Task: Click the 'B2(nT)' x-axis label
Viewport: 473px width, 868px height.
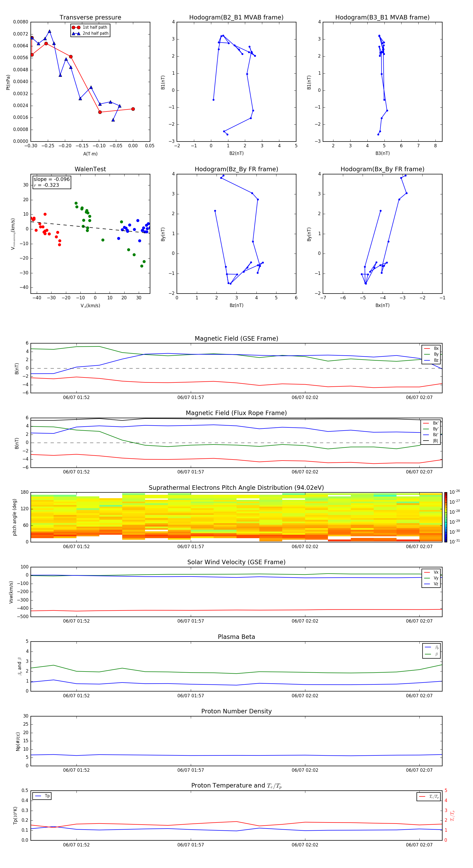Action: pyautogui.click(x=236, y=153)
